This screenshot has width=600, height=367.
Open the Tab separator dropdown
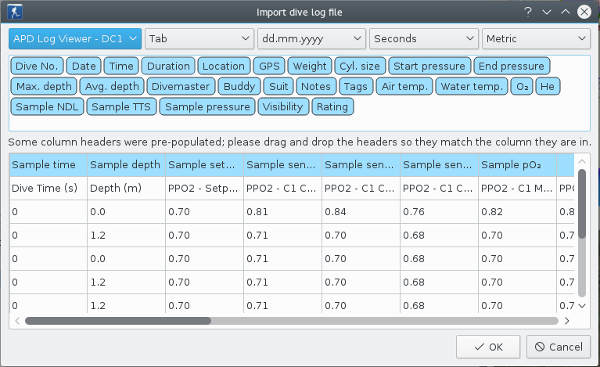click(199, 39)
